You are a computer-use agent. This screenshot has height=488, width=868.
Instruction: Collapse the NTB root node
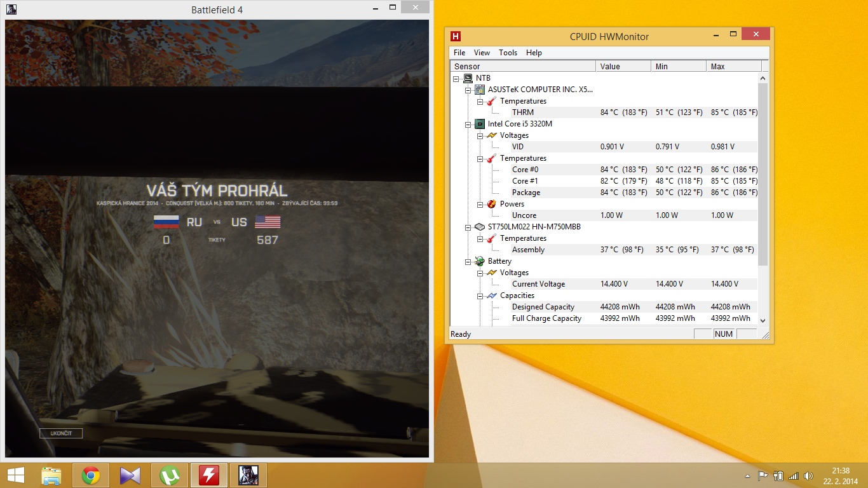pyautogui.click(x=456, y=79)
